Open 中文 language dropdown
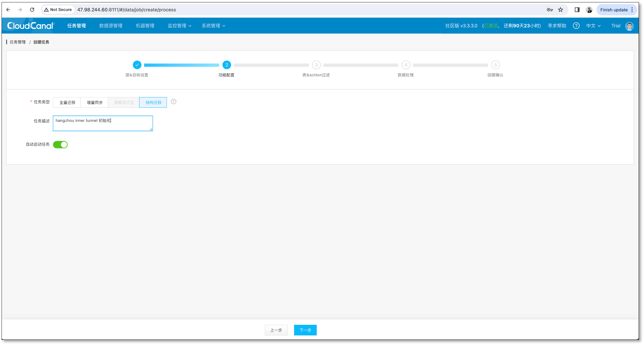644x346 pixels. pyautogui.click(x=593, y=26)
